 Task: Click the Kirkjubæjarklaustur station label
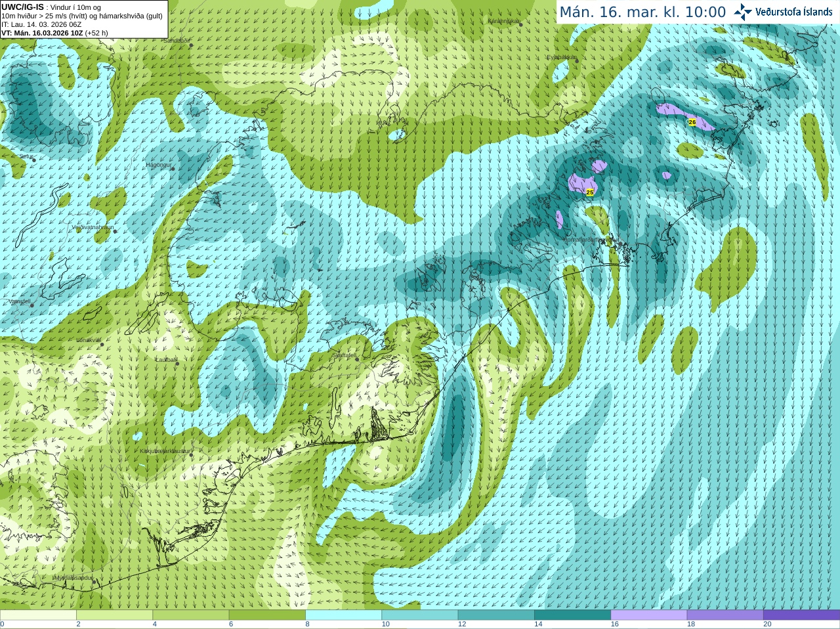(165, 451)
